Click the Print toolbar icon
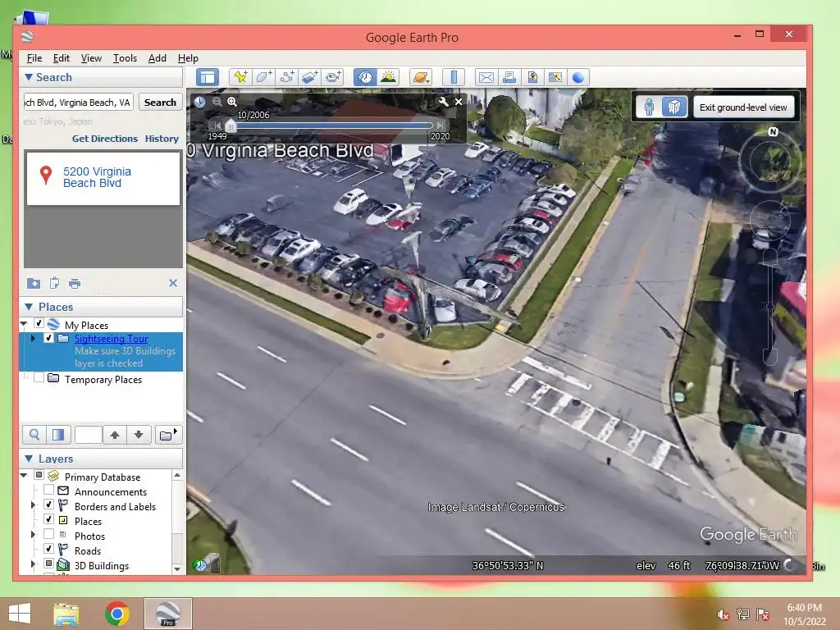 pos(509,77)
